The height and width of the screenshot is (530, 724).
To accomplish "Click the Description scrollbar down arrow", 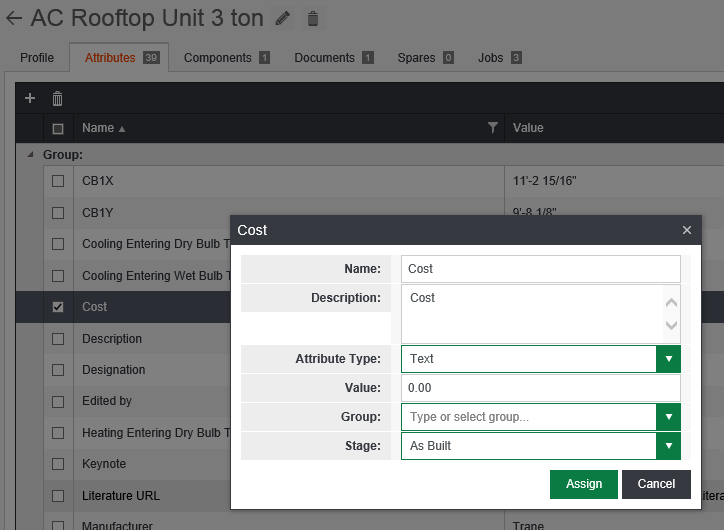I will (671, 325).
